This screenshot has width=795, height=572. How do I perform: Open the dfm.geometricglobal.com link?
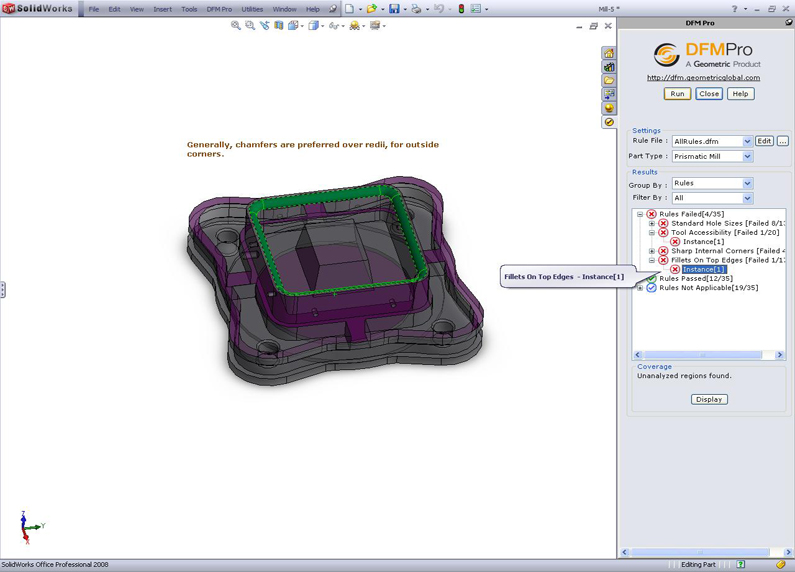[703, 78]
